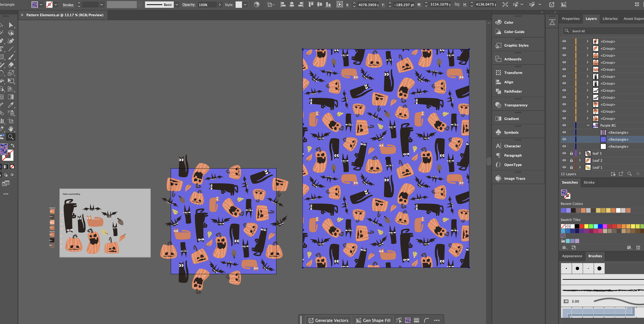644x324 pixels.
Task: Open the Symbols panel
Action: [x=511, y=132]
